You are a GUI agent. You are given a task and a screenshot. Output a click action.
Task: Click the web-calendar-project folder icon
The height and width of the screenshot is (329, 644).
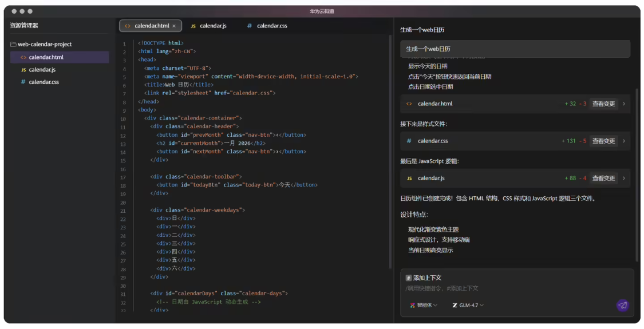point(13,45)
